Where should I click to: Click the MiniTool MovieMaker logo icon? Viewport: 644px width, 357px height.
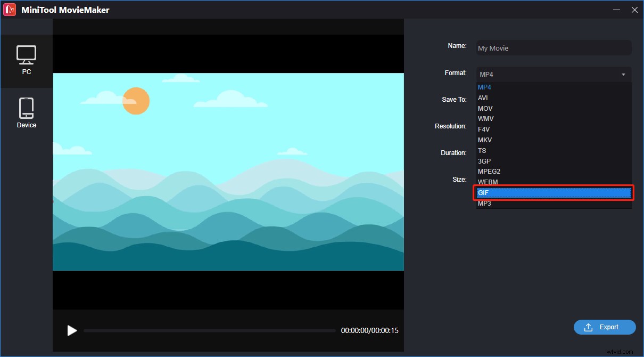pyautogui.click(x=9, y=9)
